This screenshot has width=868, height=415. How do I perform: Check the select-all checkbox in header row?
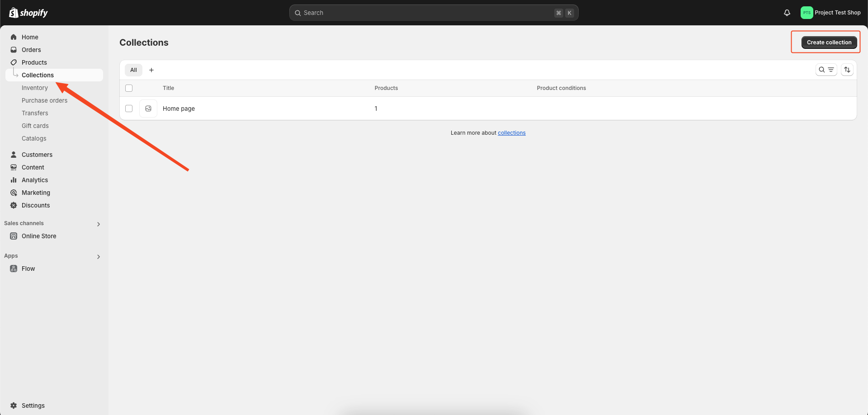point(129,88)
